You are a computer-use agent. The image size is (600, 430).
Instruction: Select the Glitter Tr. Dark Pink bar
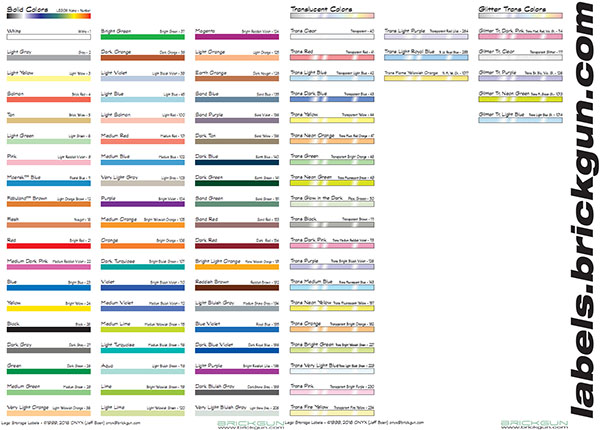click(520, 37)
